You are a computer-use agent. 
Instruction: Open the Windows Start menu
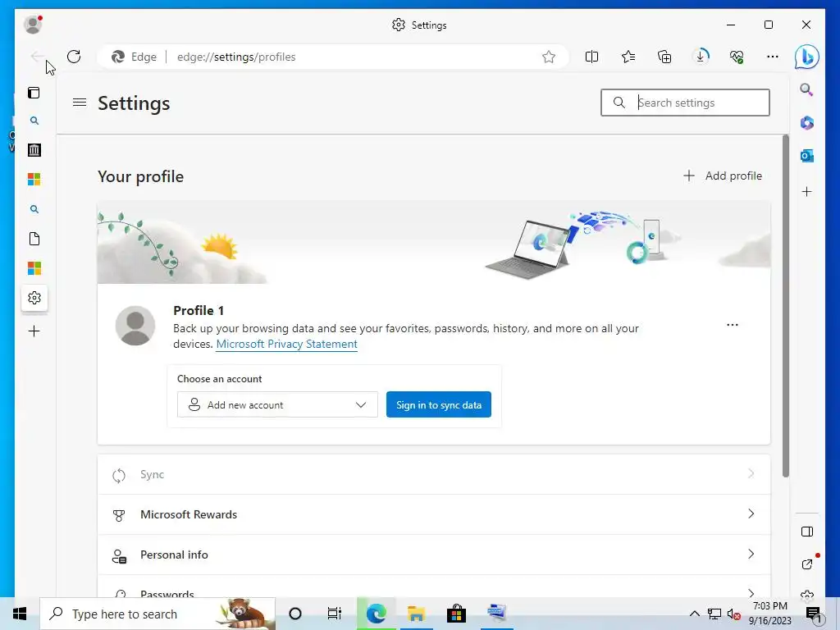coord(20,614)
